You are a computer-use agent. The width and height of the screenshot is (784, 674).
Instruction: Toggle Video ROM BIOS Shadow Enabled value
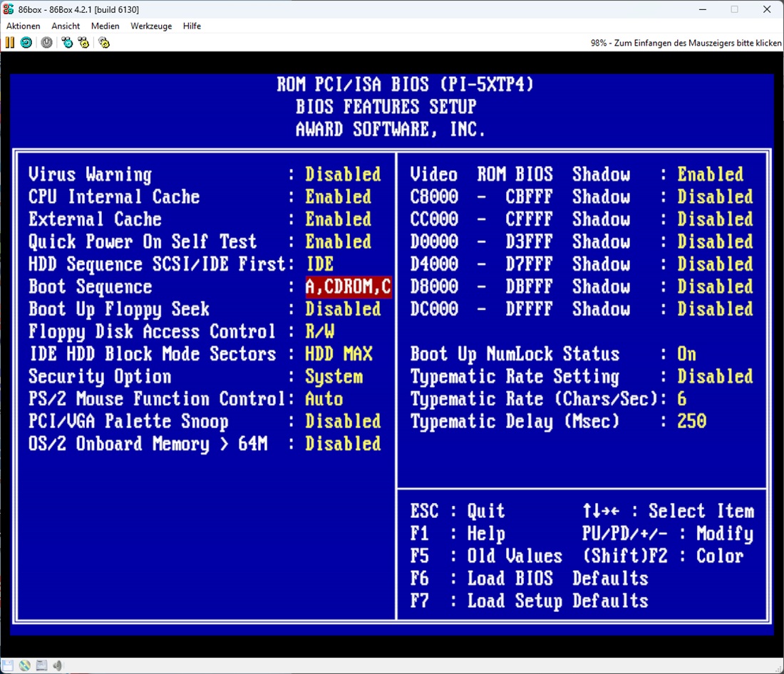coord(710,175)
